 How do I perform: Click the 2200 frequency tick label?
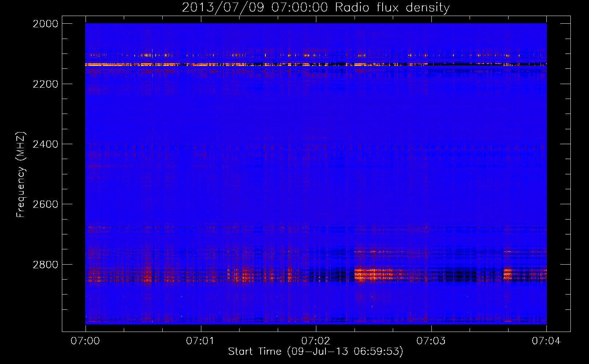(x=46, y=84)
